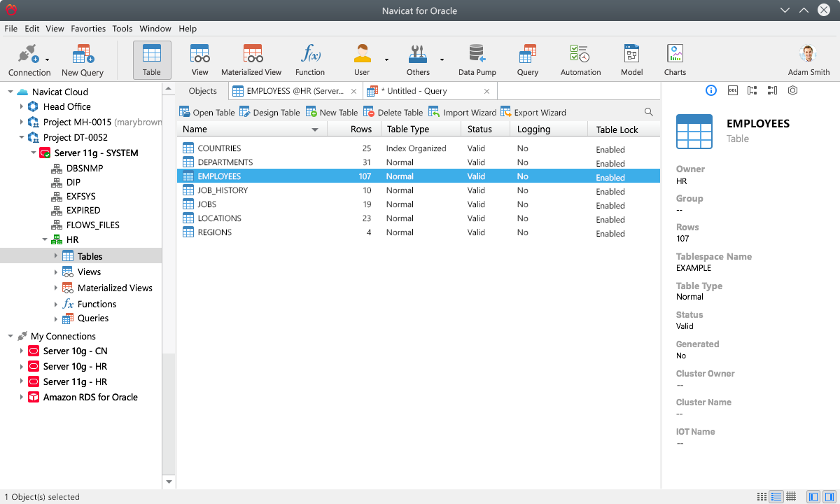Image resolution: width=840 pixels, height=504 pixels.
Task: Switch to the Objects tab
Action: (203, 91)
